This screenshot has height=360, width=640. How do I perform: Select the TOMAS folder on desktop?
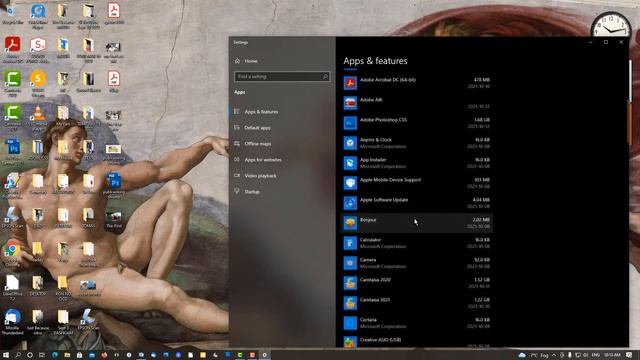tap(88, 218)
